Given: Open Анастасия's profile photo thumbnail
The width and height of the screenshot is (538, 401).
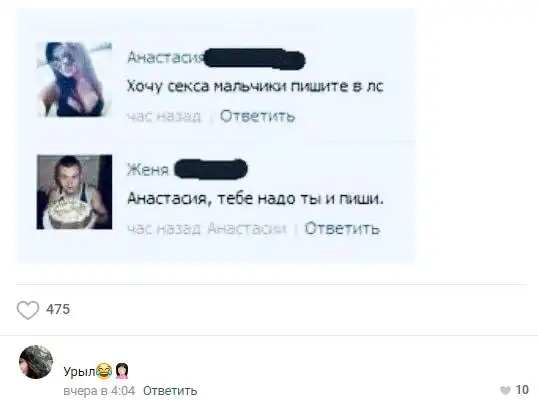Looking at the screenshot, I should (x=74, y=80).
